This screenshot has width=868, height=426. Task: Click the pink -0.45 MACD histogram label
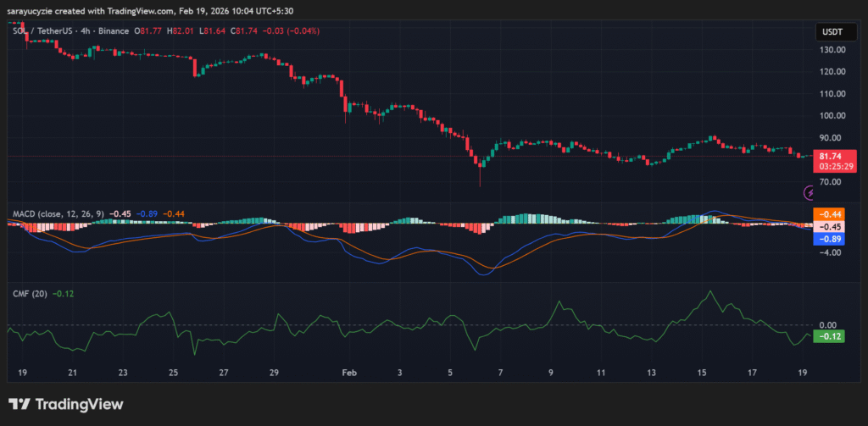[x=828, y=227]
